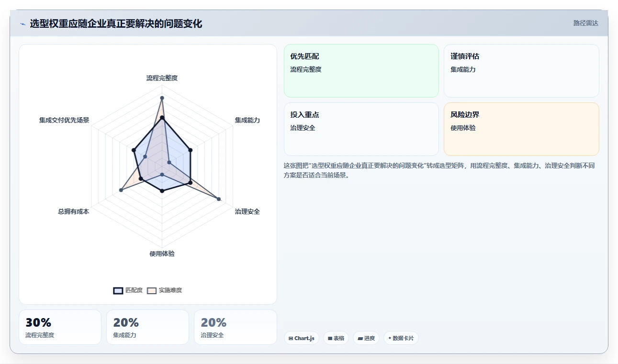The height and width of the screenshot is (364, 618).
Task: Click the 匹配度 legend color swatch
Action: [x=118, y=290]
